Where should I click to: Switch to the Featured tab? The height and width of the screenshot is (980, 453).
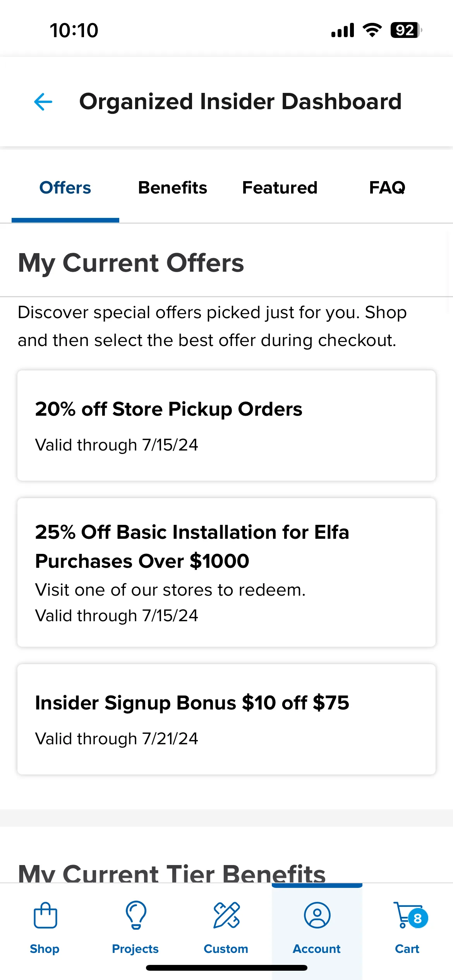[x=280, y=188]
